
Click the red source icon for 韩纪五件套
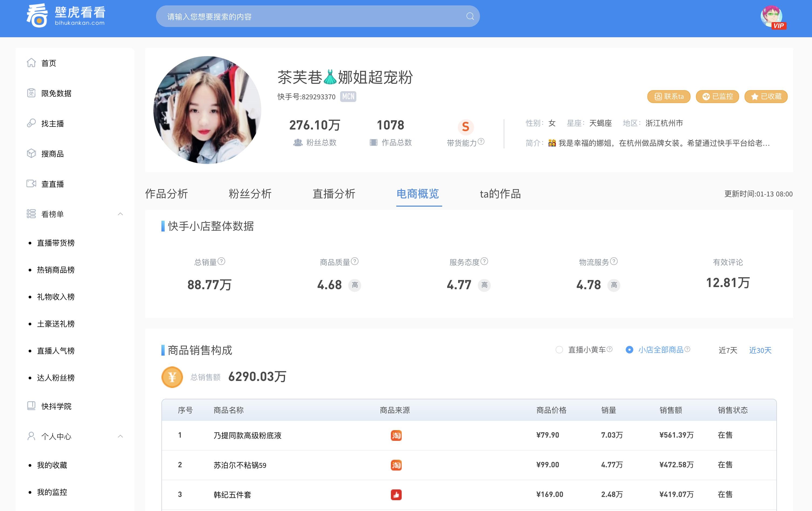pos(396,495)
